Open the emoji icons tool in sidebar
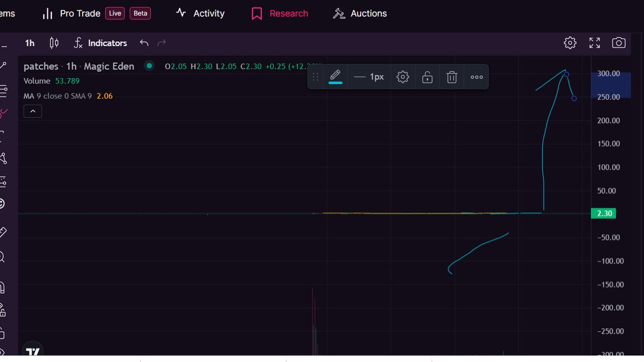Viewport: 644px width, 362px height. [2, 204]
